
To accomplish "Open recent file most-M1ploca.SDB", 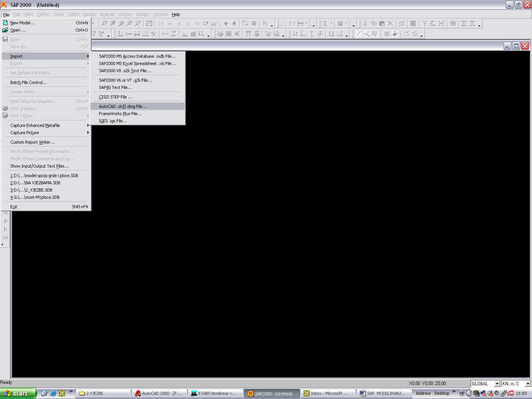I will click(46, 197).
